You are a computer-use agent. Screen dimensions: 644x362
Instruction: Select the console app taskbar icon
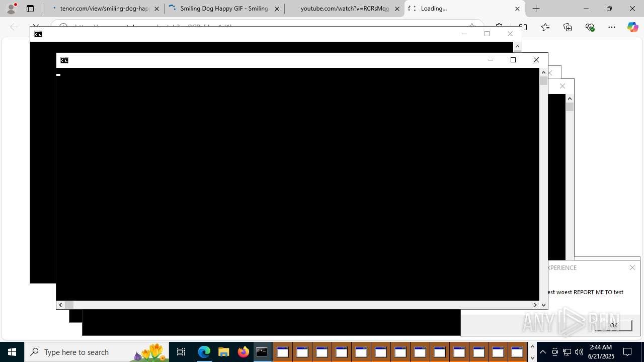262,352
